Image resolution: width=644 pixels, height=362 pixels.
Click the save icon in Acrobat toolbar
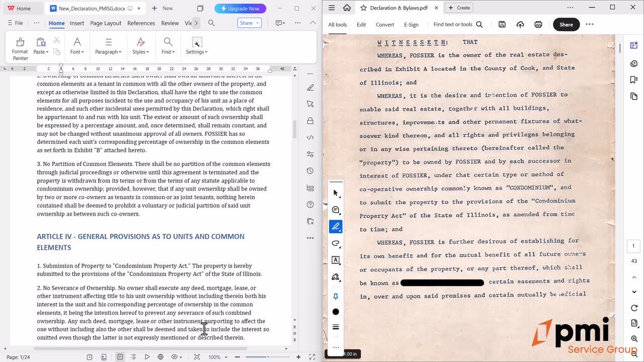(502, 24)
